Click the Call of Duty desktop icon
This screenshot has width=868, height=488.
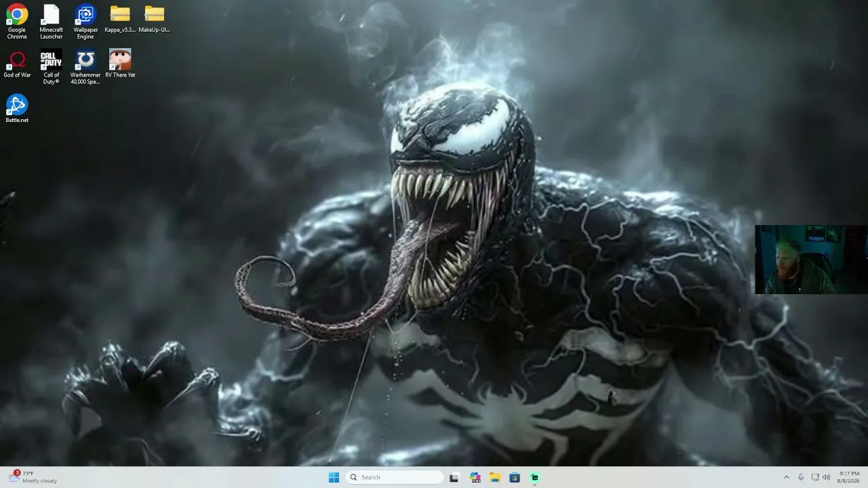coord(51,67)
